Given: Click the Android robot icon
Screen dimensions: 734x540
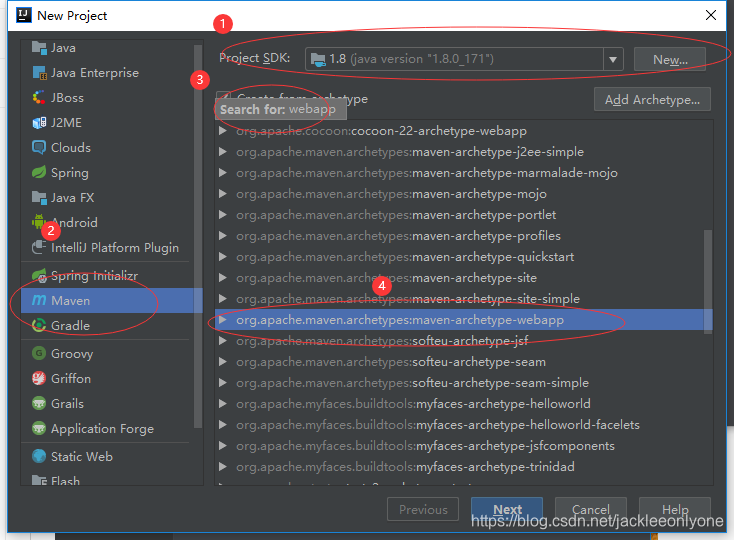Looking at the screenshot, I should (x=39, y=222).
